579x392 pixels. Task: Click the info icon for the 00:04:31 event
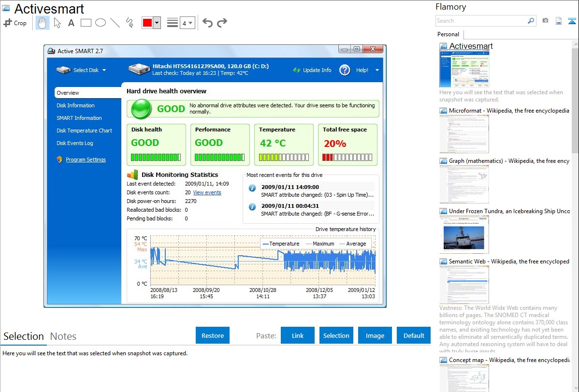[252, 206]
